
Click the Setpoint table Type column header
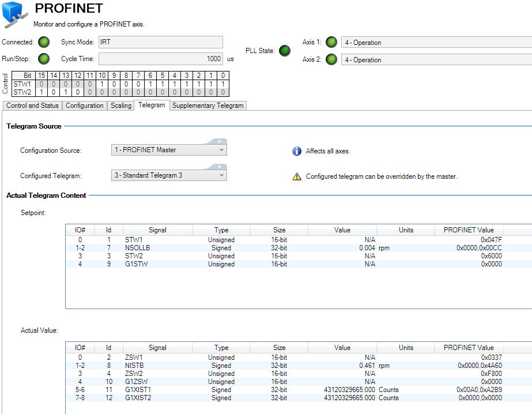click(221, 230)
